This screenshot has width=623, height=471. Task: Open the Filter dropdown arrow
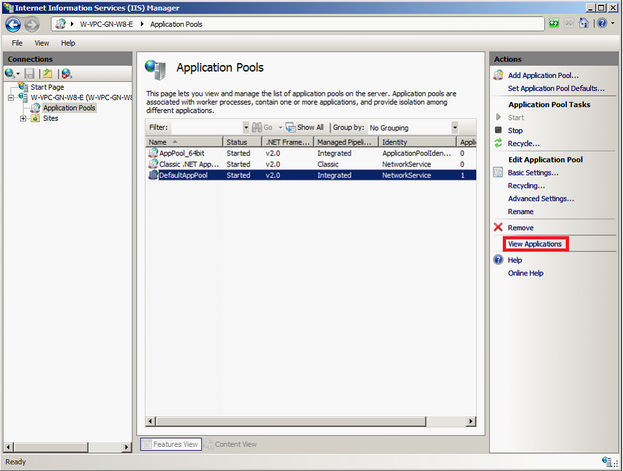(246, 128)
